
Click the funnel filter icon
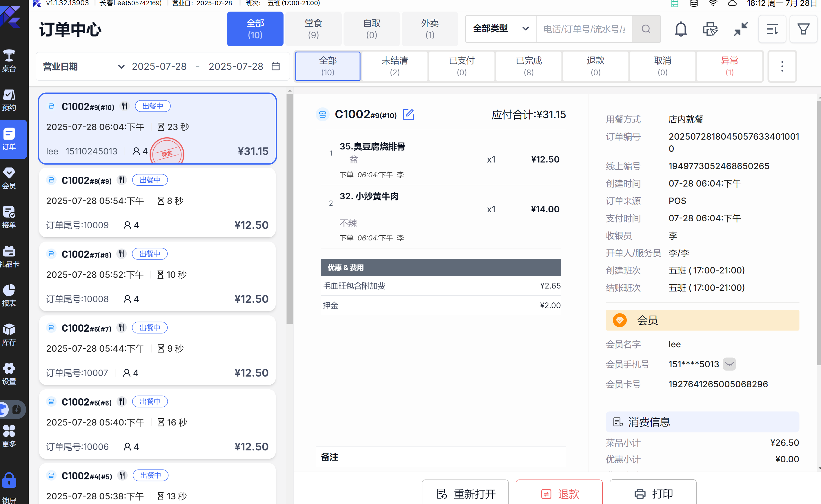pyautogui.click(x=803, y=29)
